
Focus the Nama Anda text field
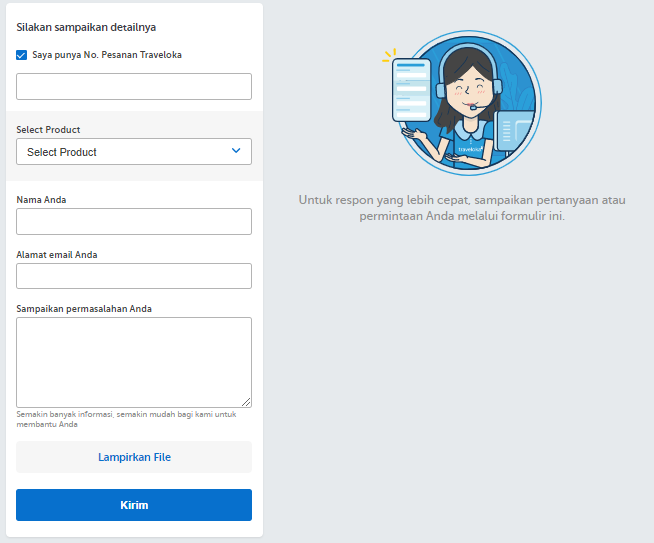[x=134, y=221]
